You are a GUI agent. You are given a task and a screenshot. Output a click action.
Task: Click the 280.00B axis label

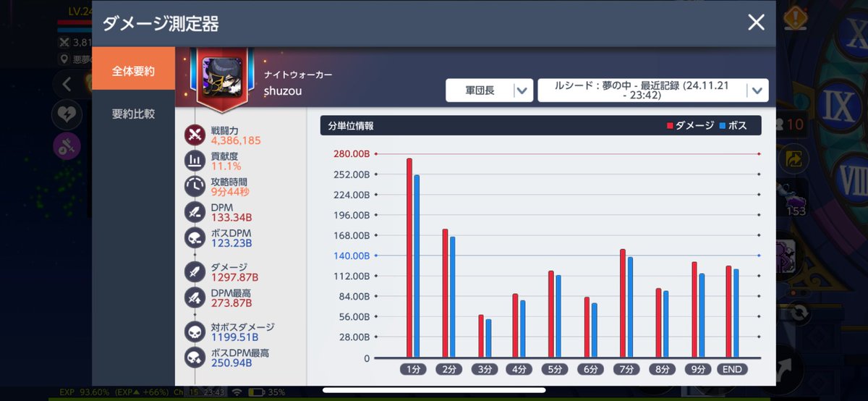tap(352, 154)
